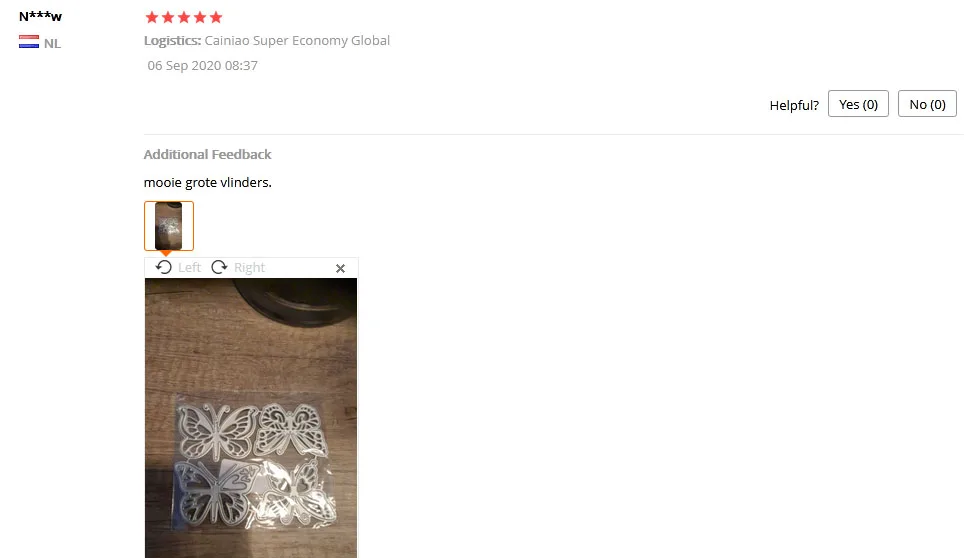The height and width of the screenshot is (558, 978).
Task: Click the enlarged butterfly dies photo
Action: tap(251, 418)
